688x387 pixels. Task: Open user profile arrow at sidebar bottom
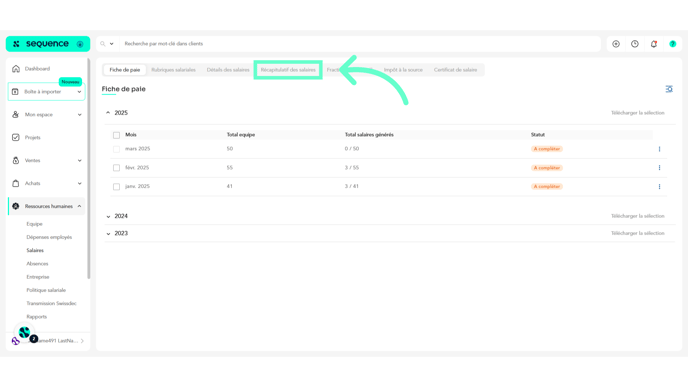coord(82,341)
